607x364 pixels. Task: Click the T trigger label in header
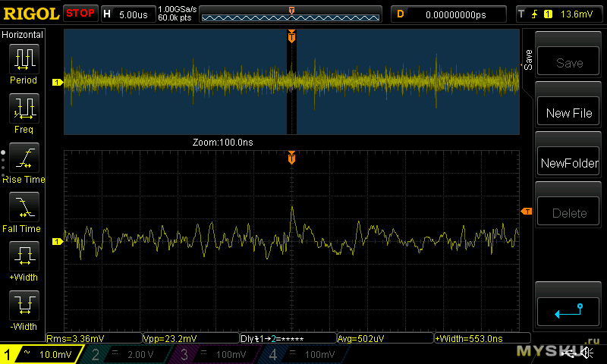click(x=521, y=14)
